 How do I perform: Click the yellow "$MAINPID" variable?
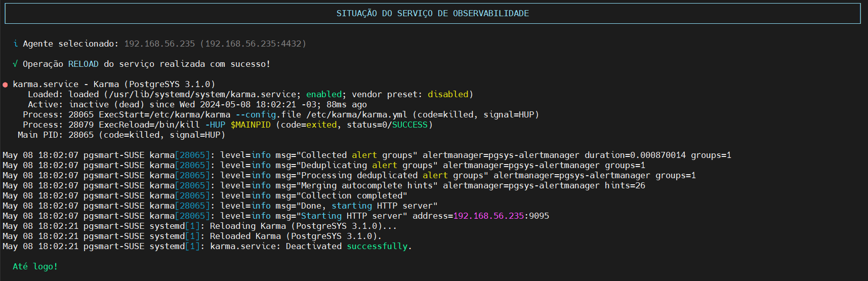click(x=251, y=125)
